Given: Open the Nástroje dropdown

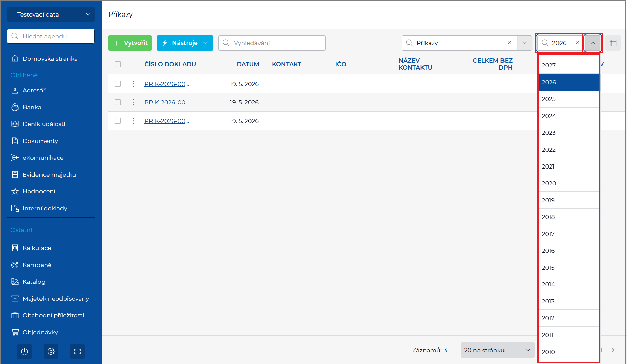Looking at the screenshot, I should click(x=185, y=43).
